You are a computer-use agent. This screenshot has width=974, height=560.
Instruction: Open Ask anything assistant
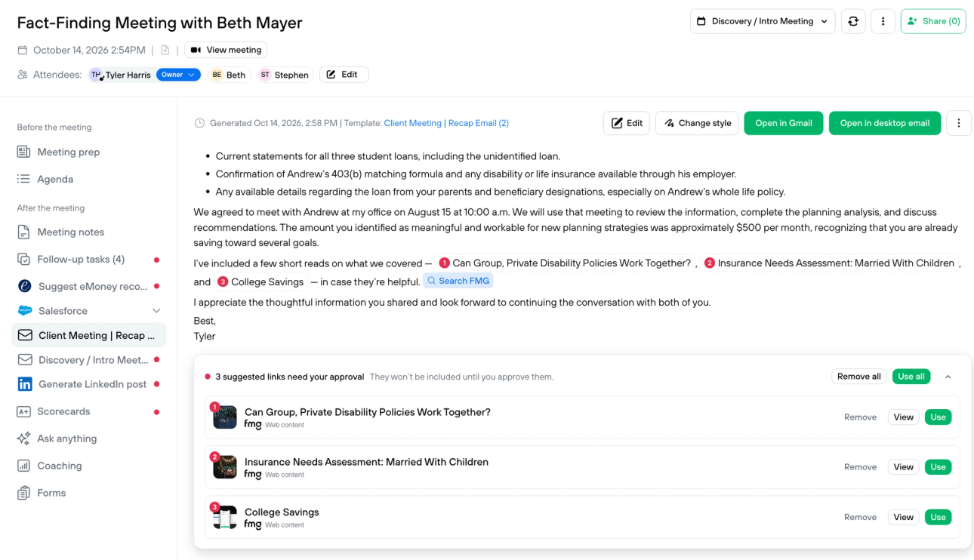(66, 438)
